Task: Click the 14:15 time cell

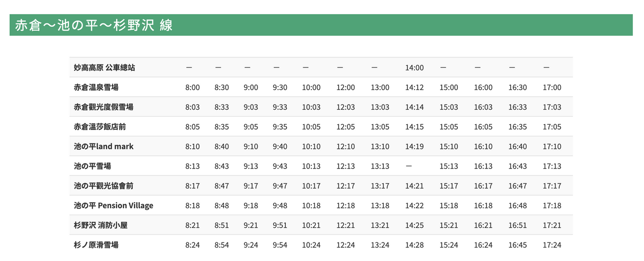Action: click(x=415, y=127)
